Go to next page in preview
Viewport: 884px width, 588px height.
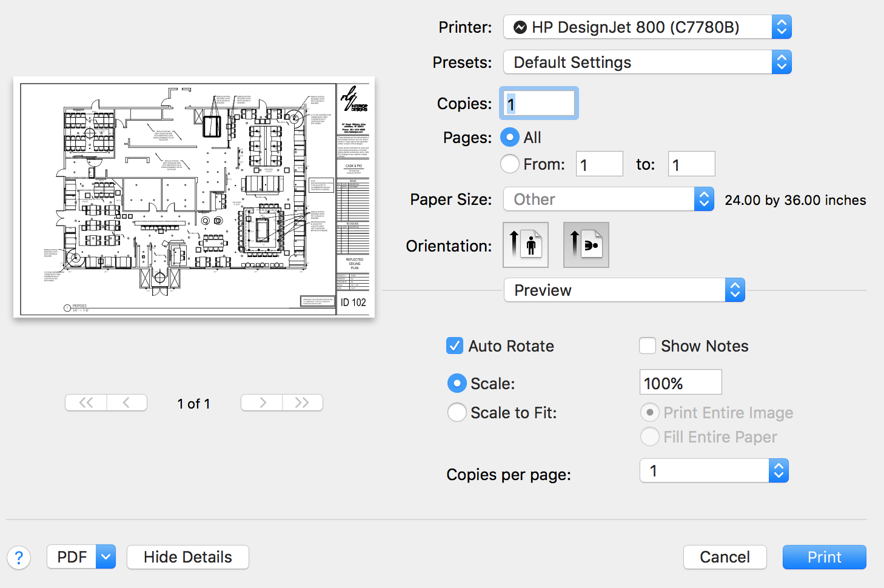click(262, 403)
